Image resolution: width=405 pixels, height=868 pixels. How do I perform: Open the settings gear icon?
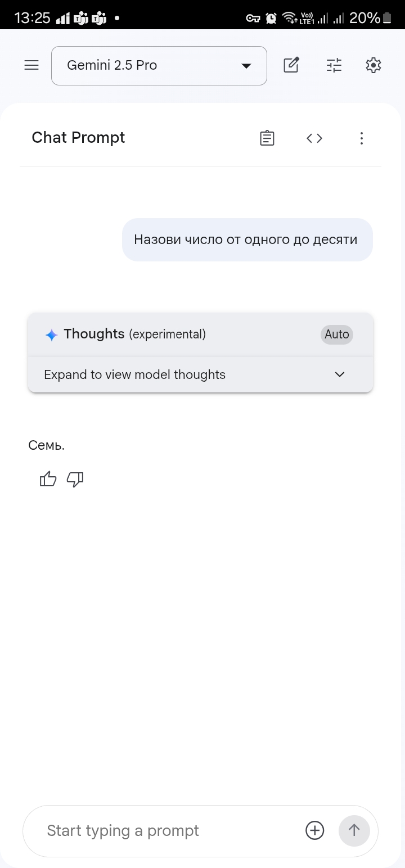[x=373, y=65]
